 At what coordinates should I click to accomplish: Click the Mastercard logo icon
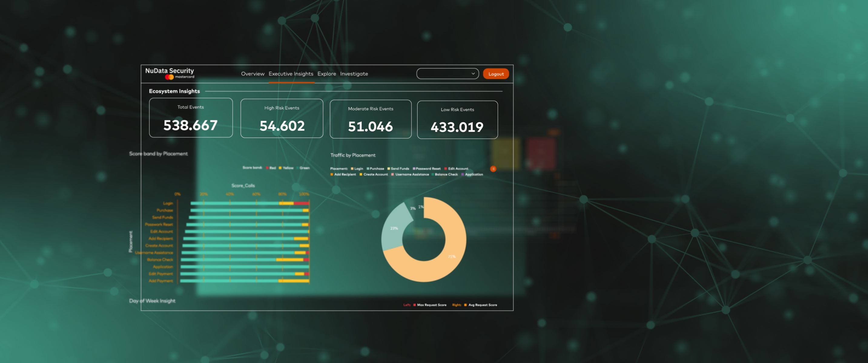click(169, 77)
